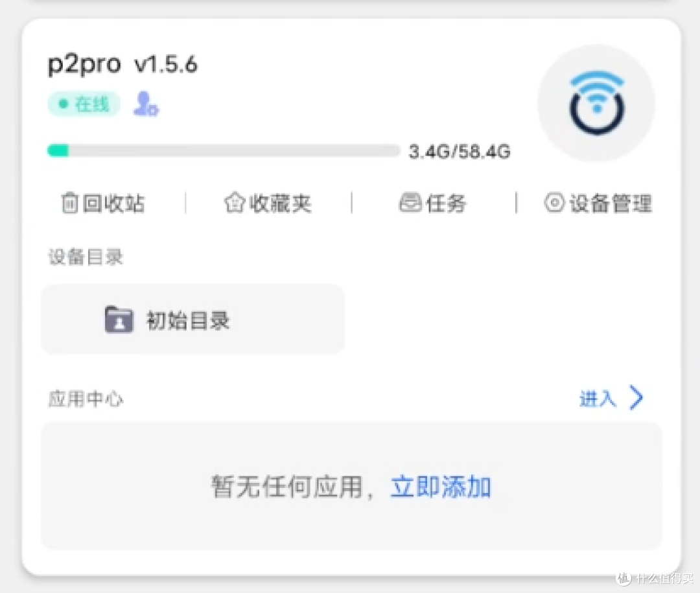
Task: Click the 进入 link for app center
Action: point(598,398)
